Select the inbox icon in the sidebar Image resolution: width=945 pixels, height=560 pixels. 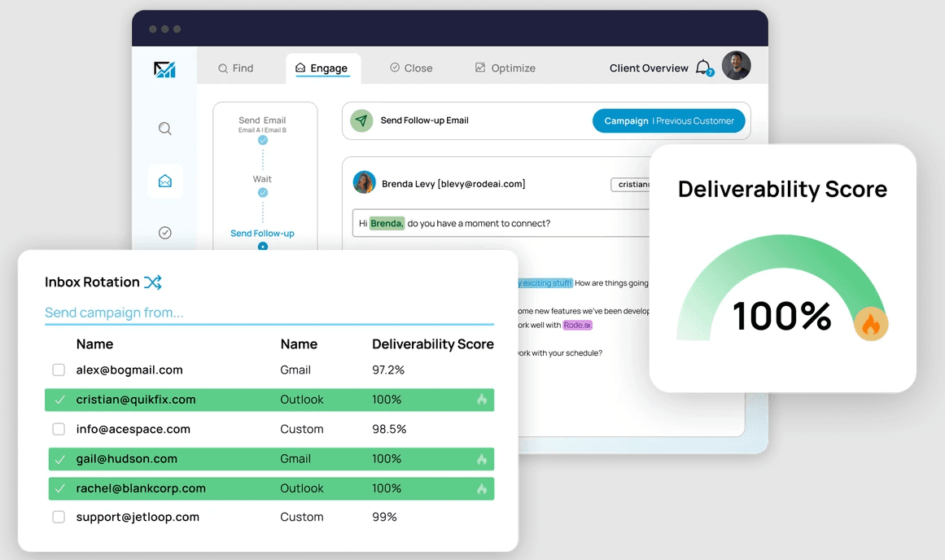165,181
